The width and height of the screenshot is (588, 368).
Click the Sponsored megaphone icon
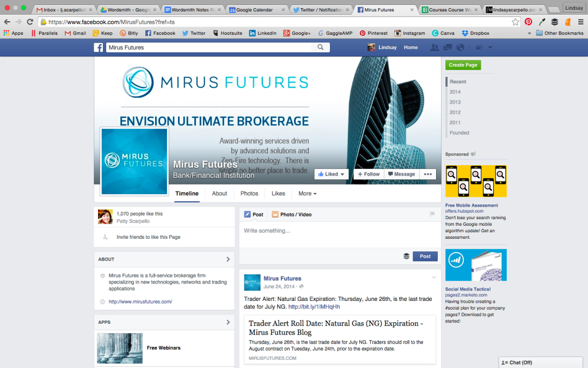click(473, 154)
